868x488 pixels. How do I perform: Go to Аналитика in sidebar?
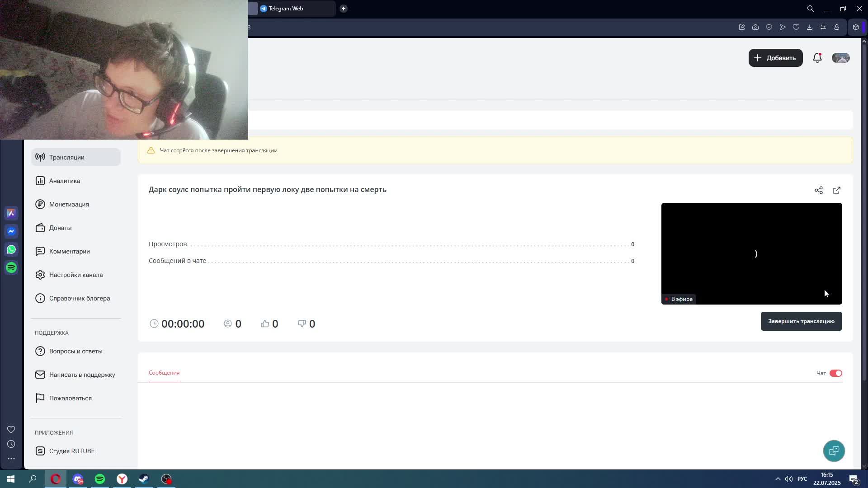pyautogui.click(x=65, y=181)
